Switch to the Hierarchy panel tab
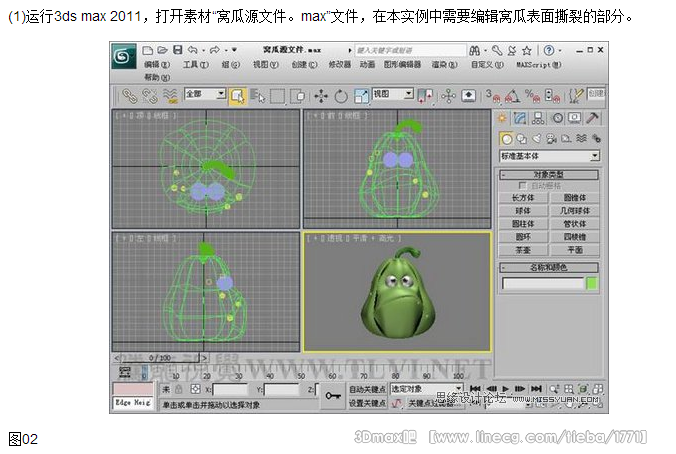 coord(538,118)
